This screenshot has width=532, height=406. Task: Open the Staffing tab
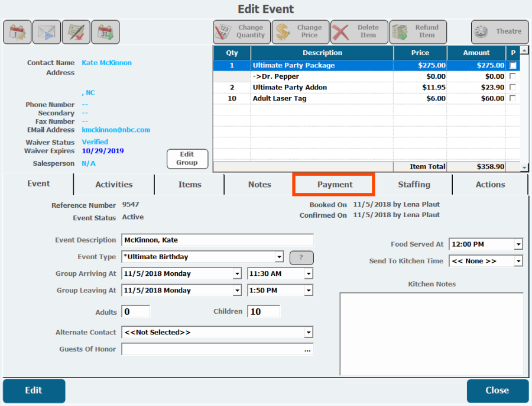point(414,185)
